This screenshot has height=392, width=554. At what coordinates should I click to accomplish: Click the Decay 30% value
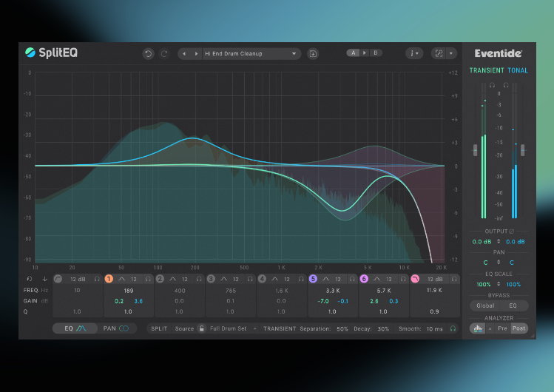coord(383,329)
